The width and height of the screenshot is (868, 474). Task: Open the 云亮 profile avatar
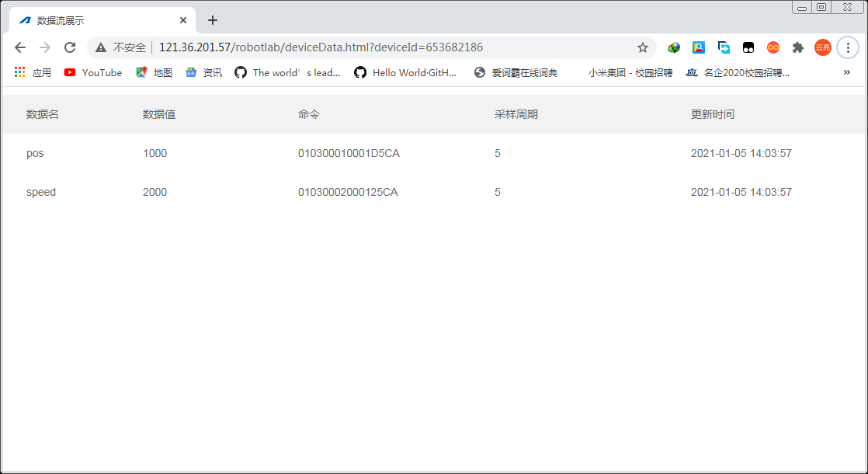822,47
